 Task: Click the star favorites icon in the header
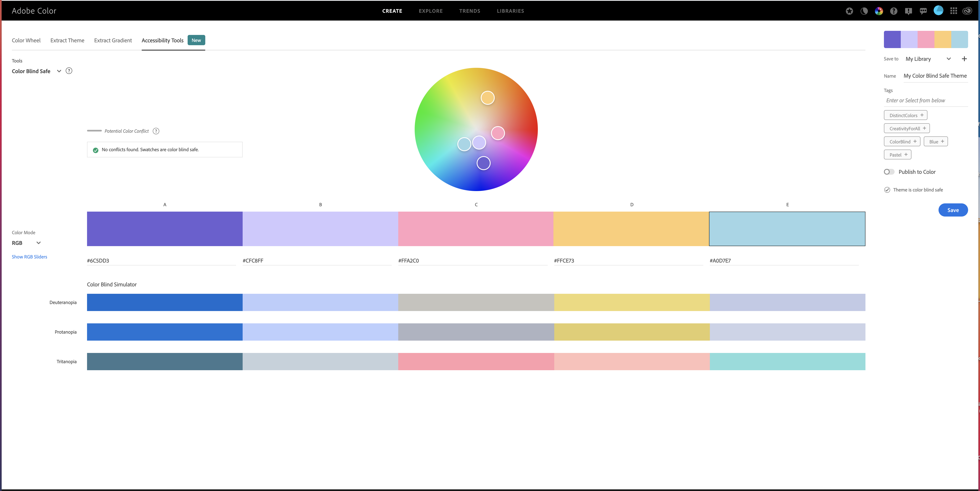849,11
